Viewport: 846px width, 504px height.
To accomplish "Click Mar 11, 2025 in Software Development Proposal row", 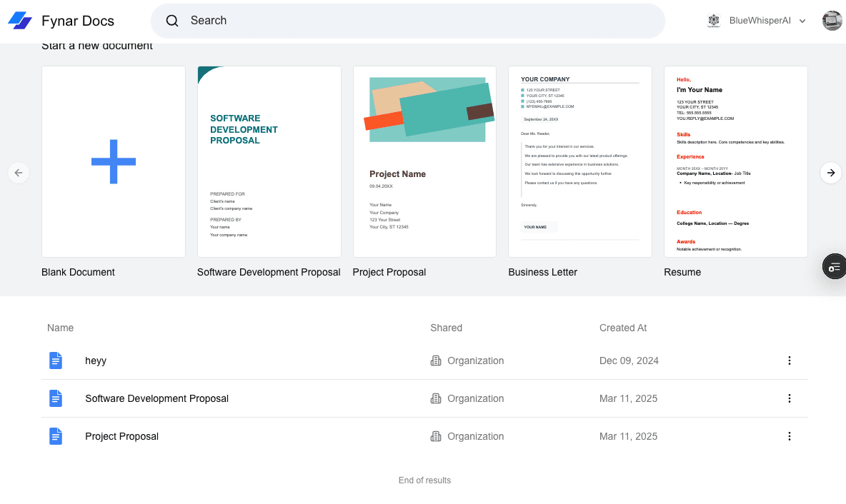I will (629, 398).
